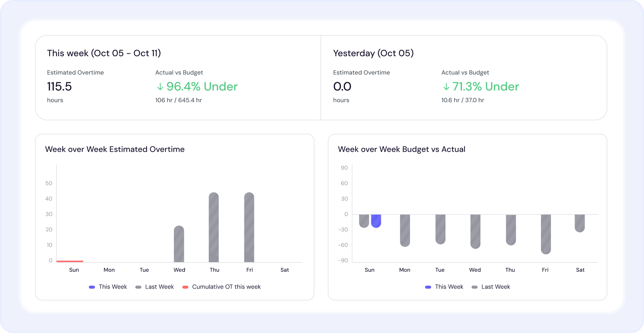Expand the This week (Oct 05 - Oct 11) card
The width and height of the screenshot is (644, 333).
(x=104, y=53)
